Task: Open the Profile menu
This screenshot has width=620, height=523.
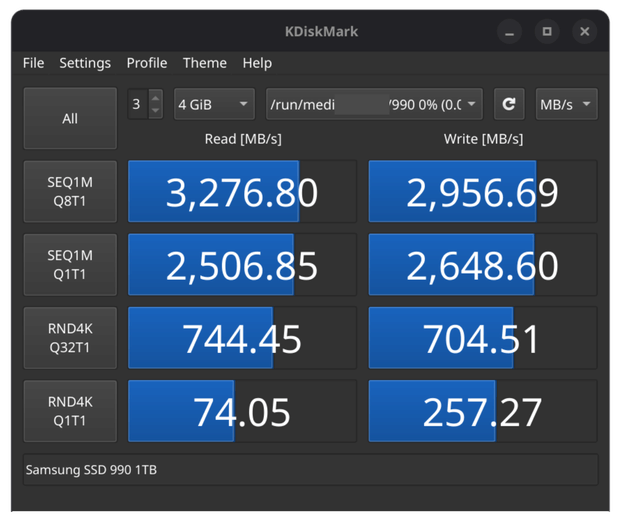Action: [x=147, y=63]
